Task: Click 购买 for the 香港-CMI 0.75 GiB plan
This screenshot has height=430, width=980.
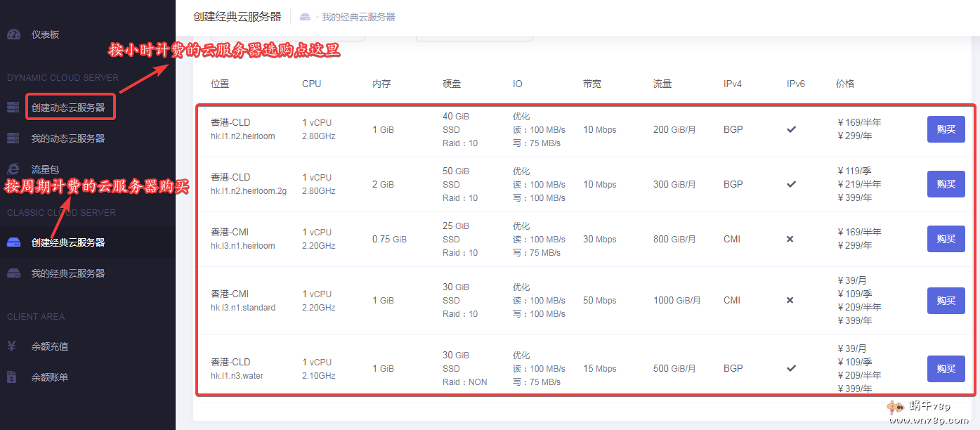Action: coord(946,239)
